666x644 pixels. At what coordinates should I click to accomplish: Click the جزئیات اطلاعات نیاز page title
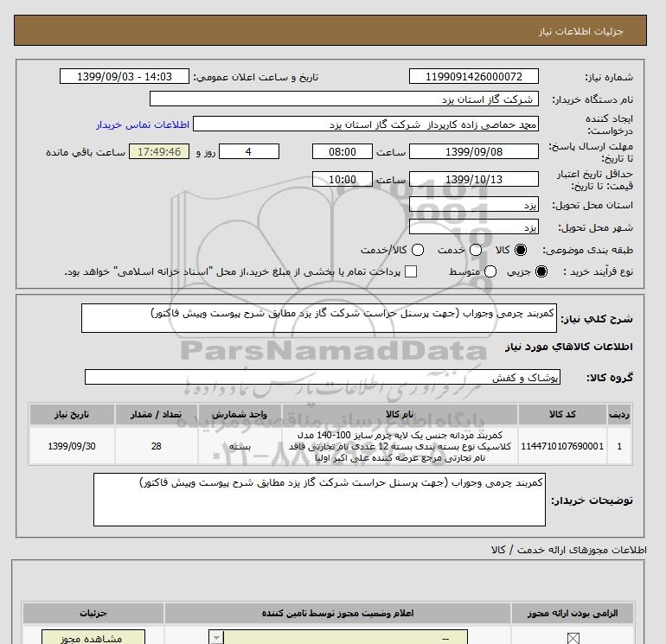580,31
